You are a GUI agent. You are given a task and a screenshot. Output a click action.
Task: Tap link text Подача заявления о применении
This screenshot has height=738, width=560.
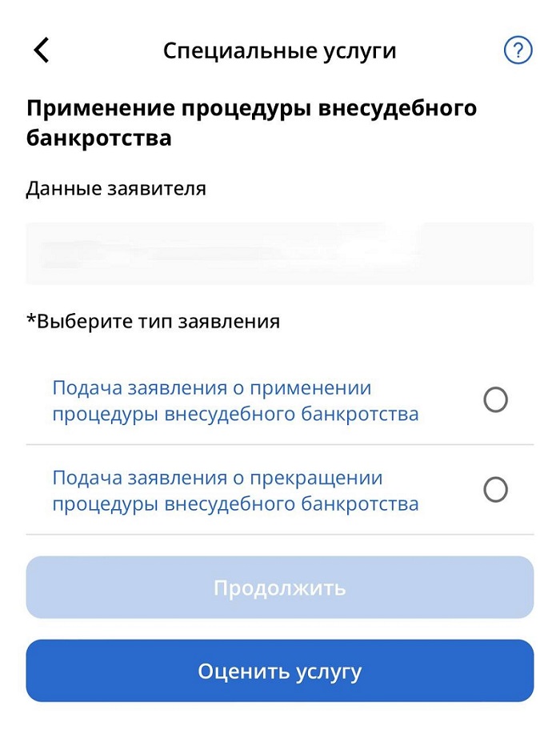pyautogui.click(x=212, y=388)
